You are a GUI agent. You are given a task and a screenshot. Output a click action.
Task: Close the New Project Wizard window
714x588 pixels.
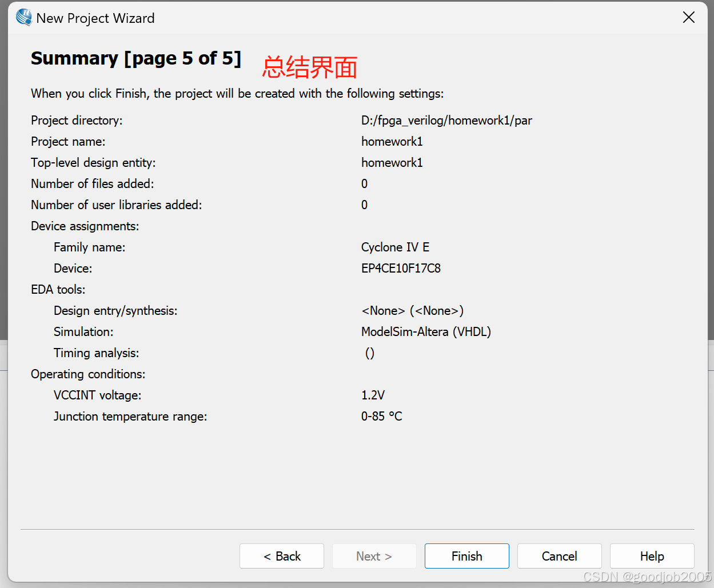pyautogui.click(x=689, y=18)
